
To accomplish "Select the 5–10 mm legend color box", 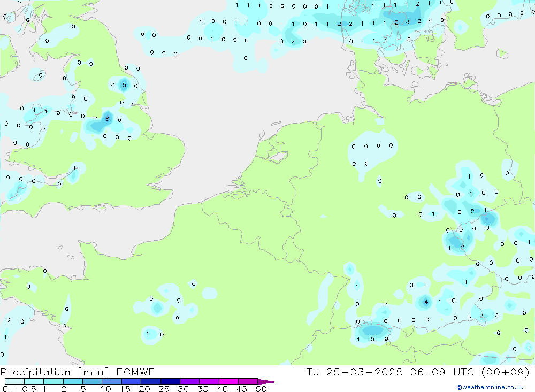I will click(92, 381).
